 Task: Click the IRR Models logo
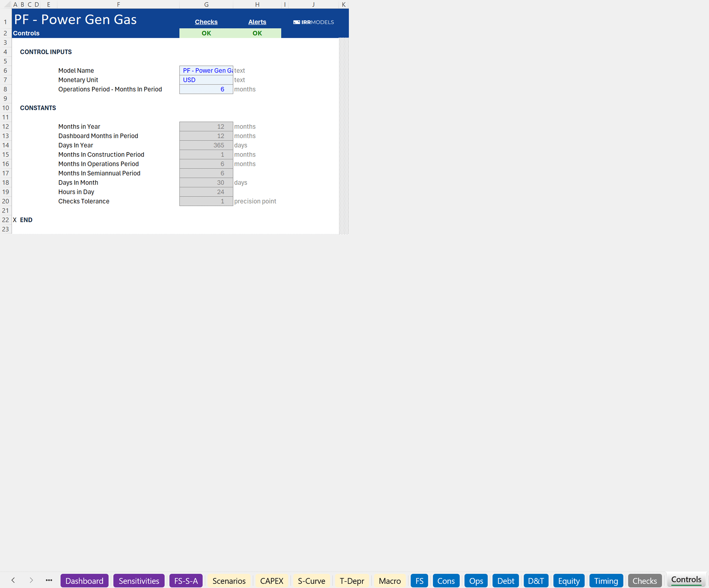click(x=313, y=22)
